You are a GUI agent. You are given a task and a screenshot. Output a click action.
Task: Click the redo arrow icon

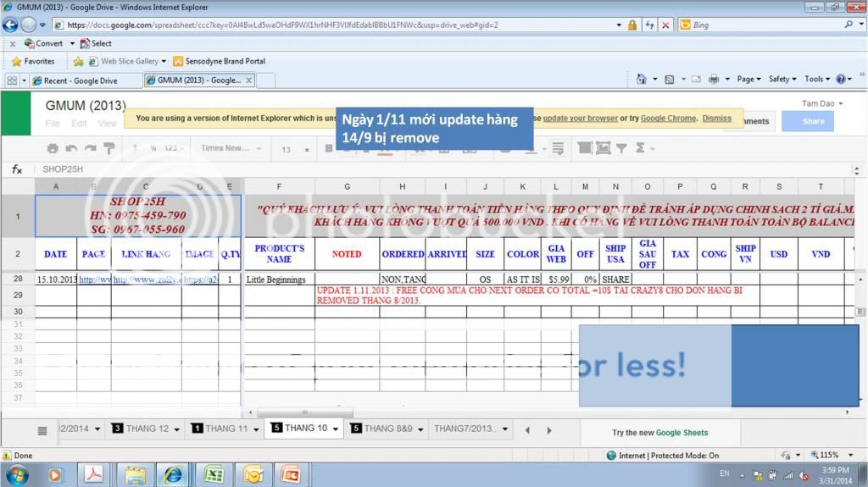point(90,148)
